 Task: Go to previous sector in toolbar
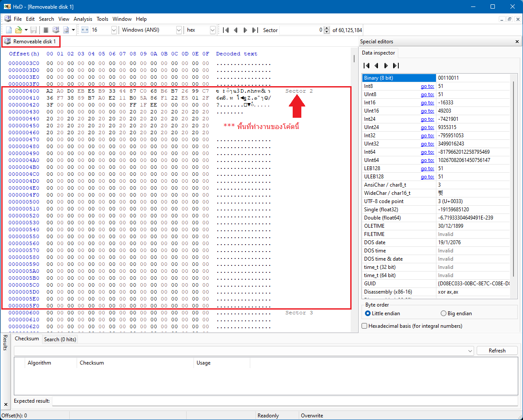(x=236, y=30)
